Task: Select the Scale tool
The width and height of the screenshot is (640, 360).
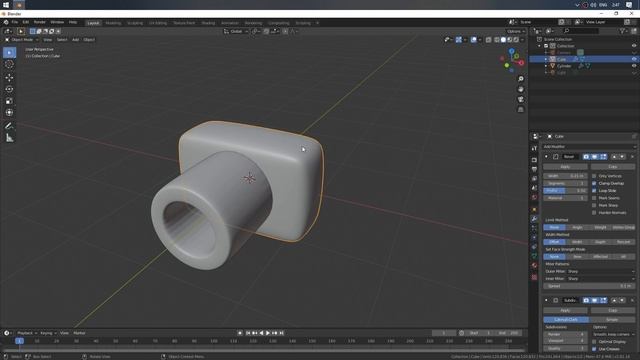Action: click(9, 101)
